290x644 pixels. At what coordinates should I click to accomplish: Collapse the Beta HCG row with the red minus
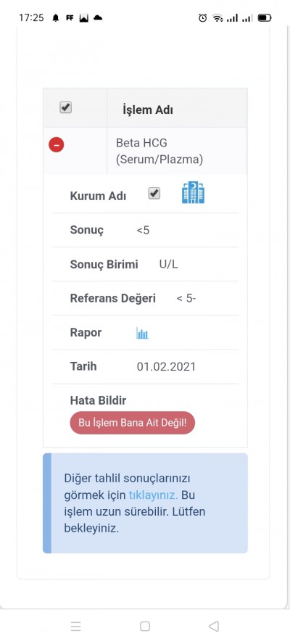(x=57, y=144)
